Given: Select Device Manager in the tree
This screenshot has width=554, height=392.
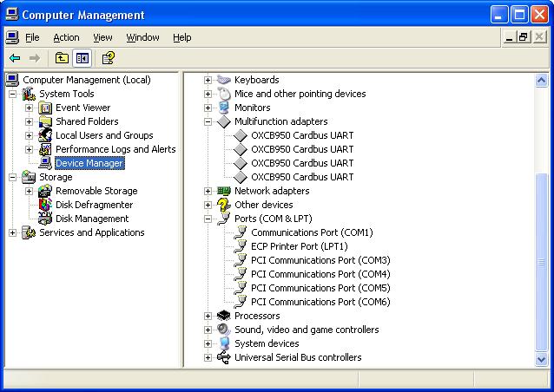Looking at the screenshot, I should [x=89, y=163].
